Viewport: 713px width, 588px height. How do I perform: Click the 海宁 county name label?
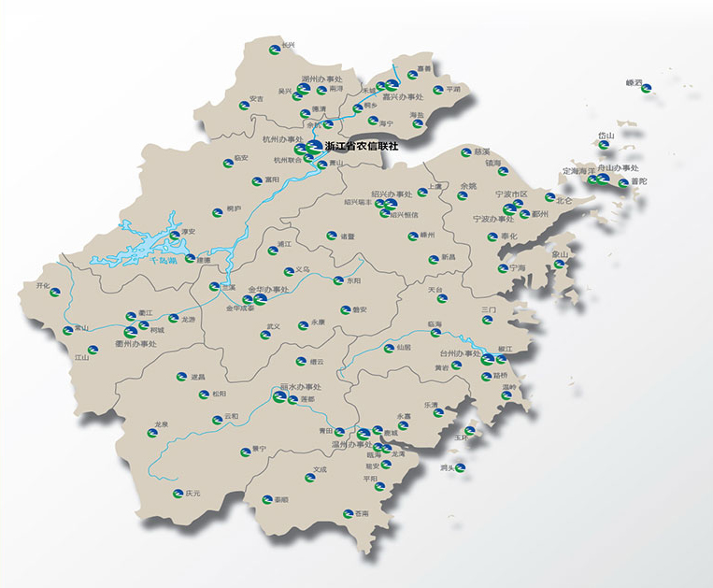click(387, 123)
